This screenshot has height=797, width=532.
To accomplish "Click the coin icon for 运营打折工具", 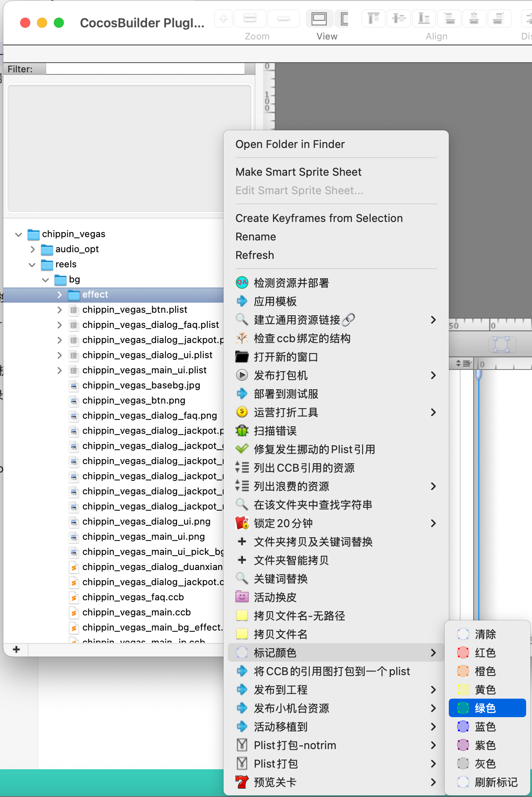I will click(242, 412).
